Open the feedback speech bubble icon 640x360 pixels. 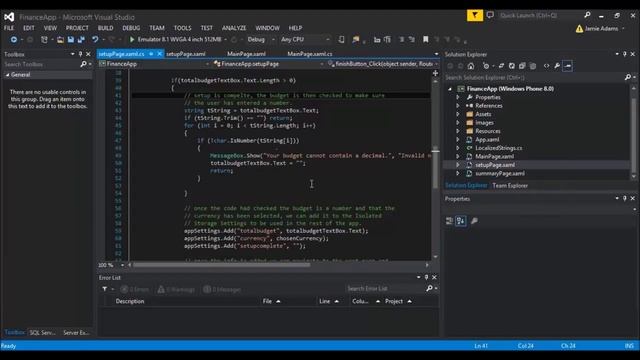pyautogui.click(x=490, y=16)
